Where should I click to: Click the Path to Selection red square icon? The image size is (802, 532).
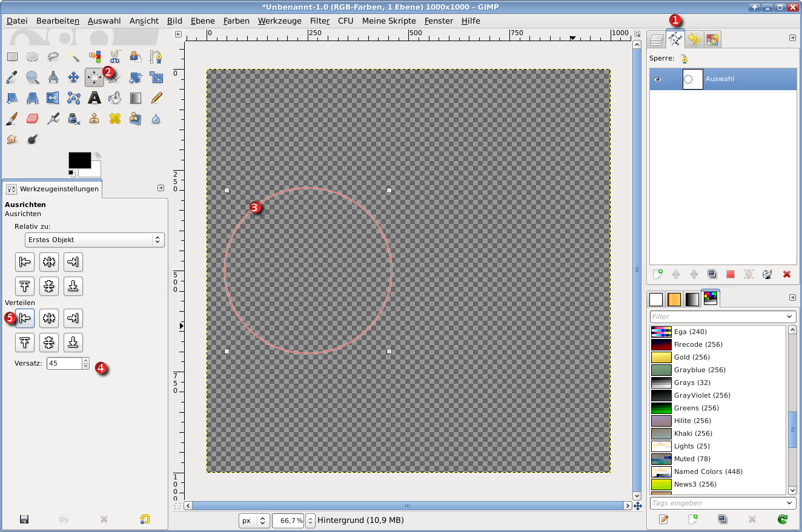[x=731, y=274]
